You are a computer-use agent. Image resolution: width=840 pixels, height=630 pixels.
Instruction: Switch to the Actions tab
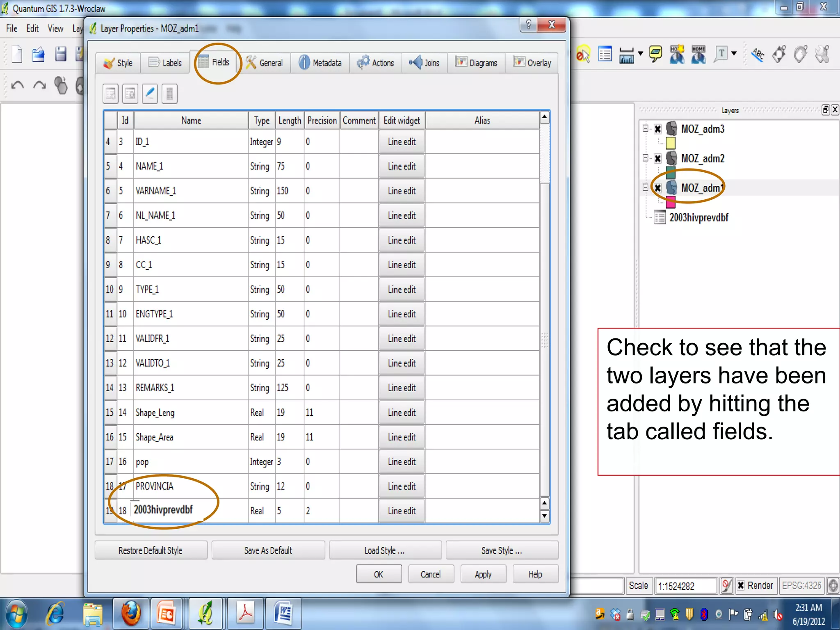(x=375, y=63)
